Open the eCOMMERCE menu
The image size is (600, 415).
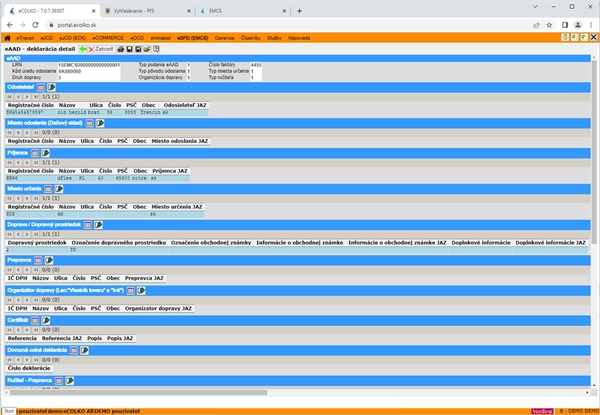coord(108,38)
